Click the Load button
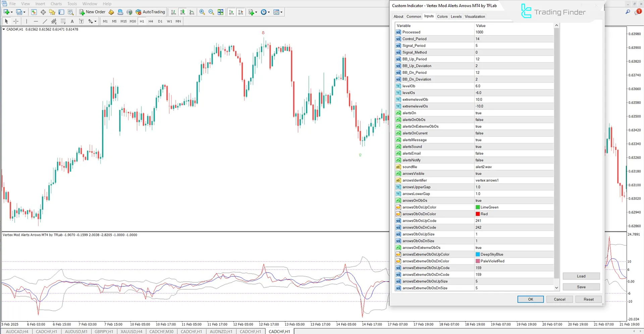Viewport: 644px width, 334px height. (581, 276)
